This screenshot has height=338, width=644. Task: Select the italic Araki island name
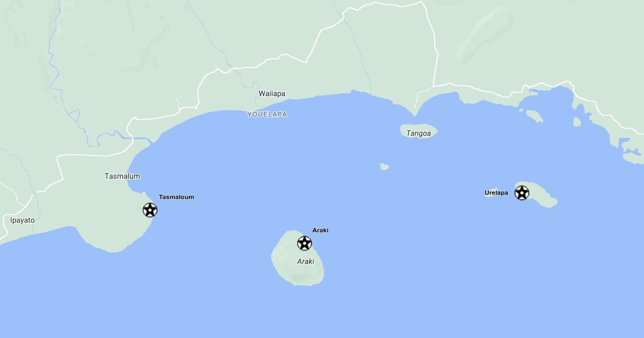tap(305, 261)
